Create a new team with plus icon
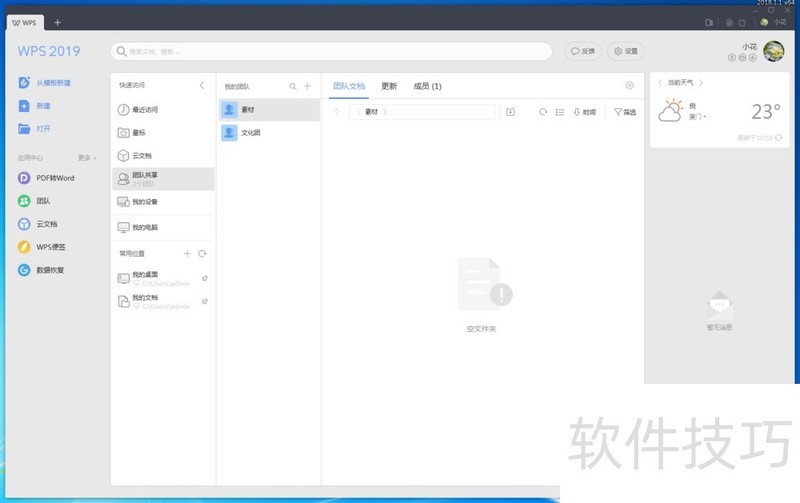This screenshot has width=800, height=503. pyautogui.click(x=307, y=86)
